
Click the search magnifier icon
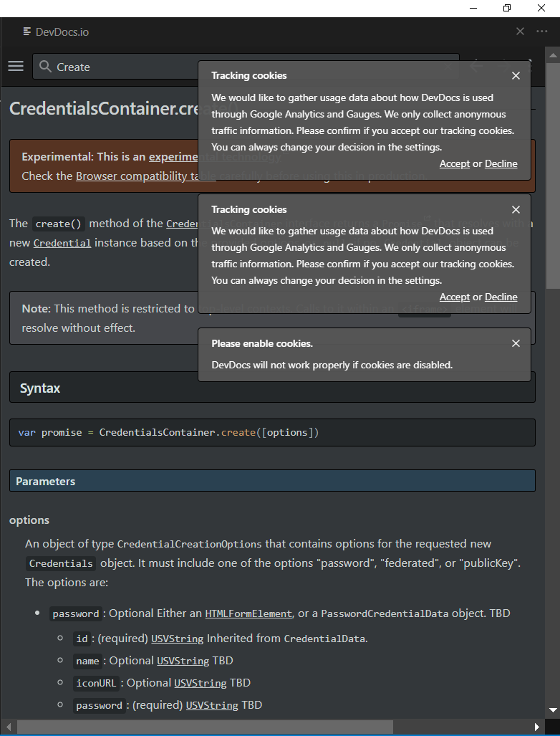coord(44,67)
